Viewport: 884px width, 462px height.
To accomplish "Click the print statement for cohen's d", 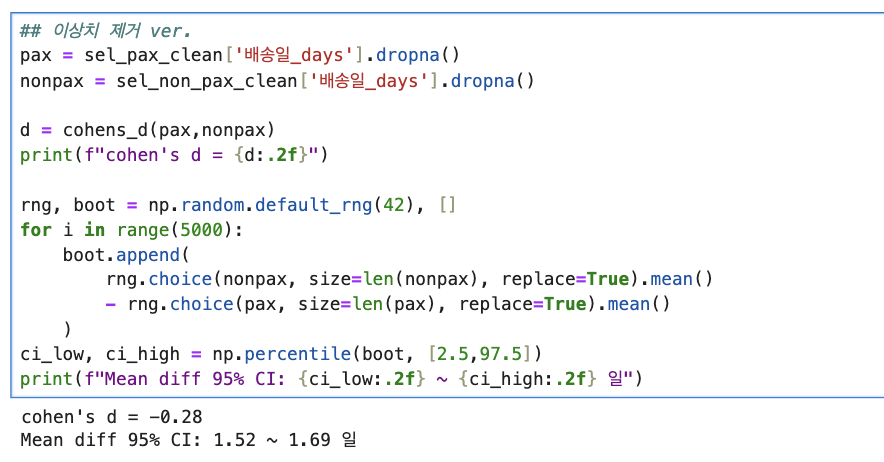I will click(x=174, y=155).
